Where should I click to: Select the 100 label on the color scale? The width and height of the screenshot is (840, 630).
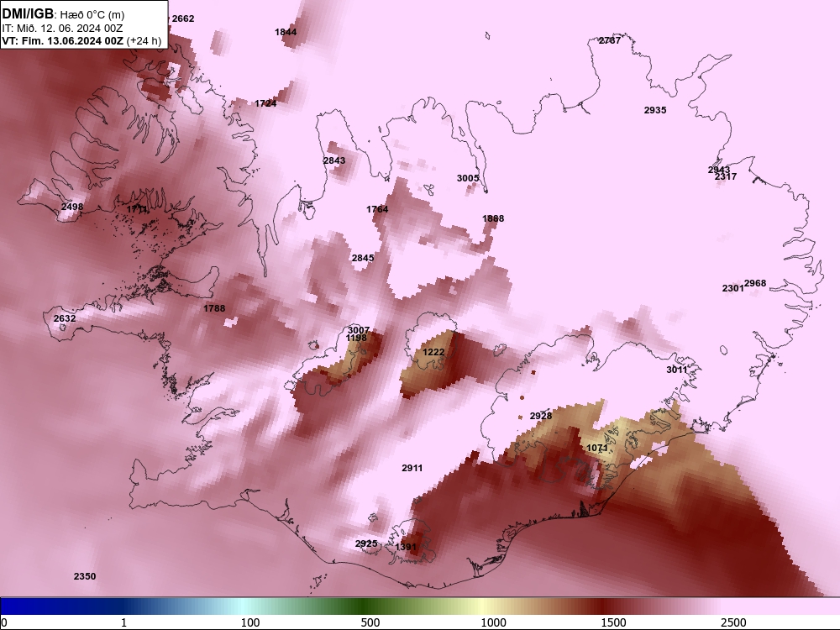[x=250, y=622]
